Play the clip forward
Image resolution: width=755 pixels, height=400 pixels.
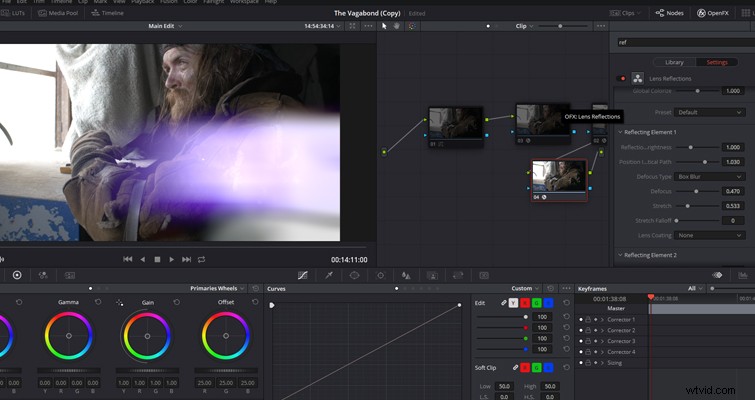[x=171, y=259]
